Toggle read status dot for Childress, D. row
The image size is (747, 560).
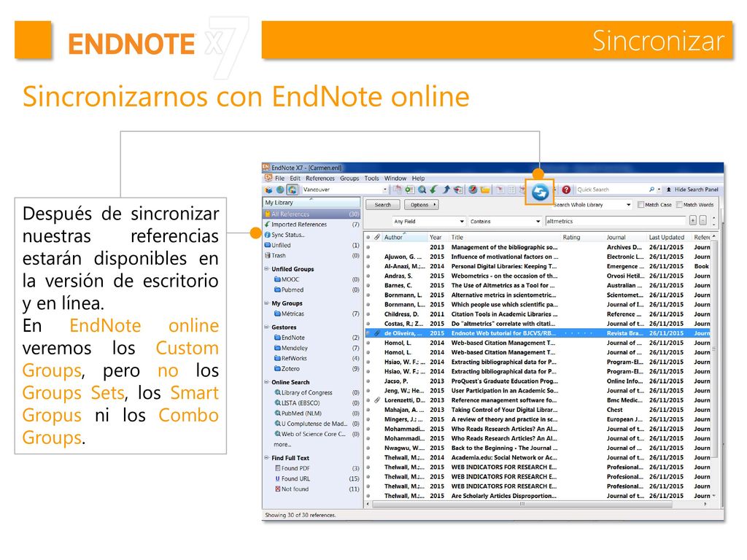click(368, 314)
